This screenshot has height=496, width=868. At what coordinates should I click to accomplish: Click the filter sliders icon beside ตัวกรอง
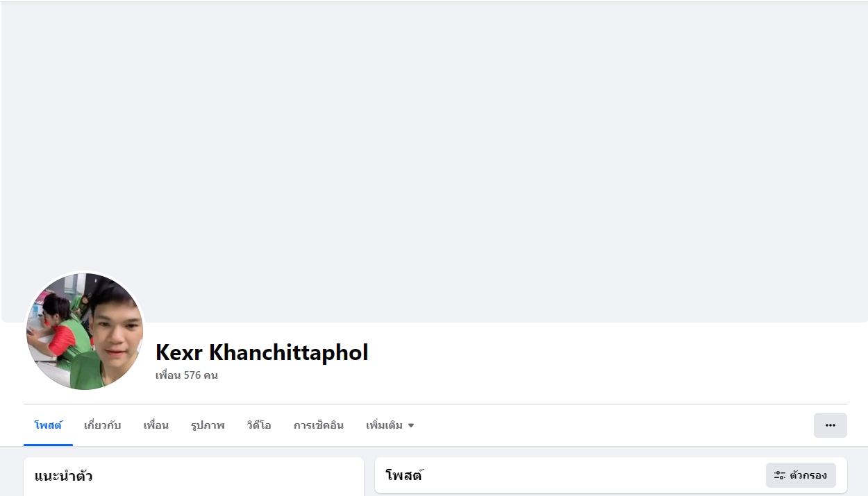pyautogui.click(x=780, y=475)
